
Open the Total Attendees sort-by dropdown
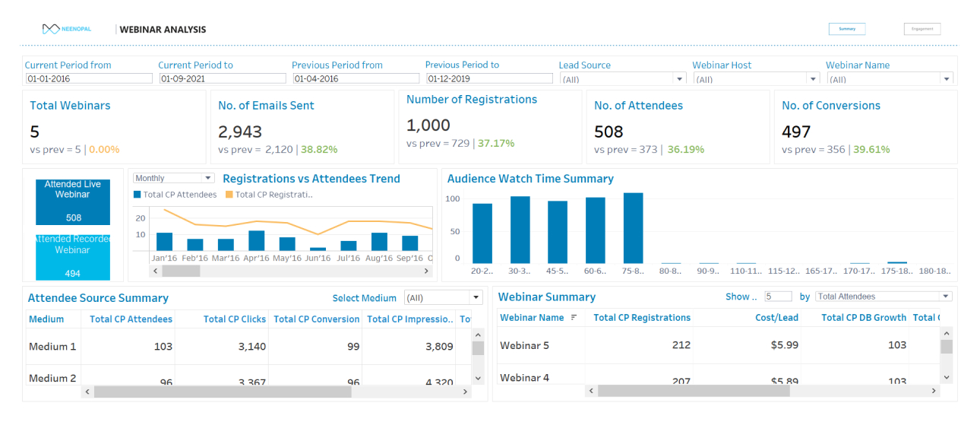[x=884, y=297]
